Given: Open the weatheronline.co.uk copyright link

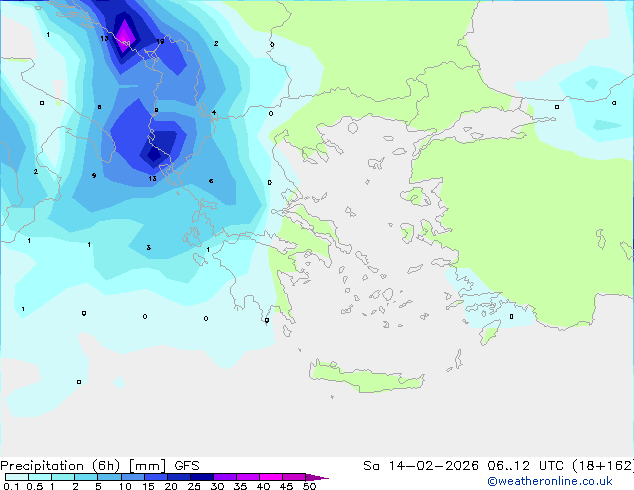Looking at the screenshot, I should [x=549, y=481].
